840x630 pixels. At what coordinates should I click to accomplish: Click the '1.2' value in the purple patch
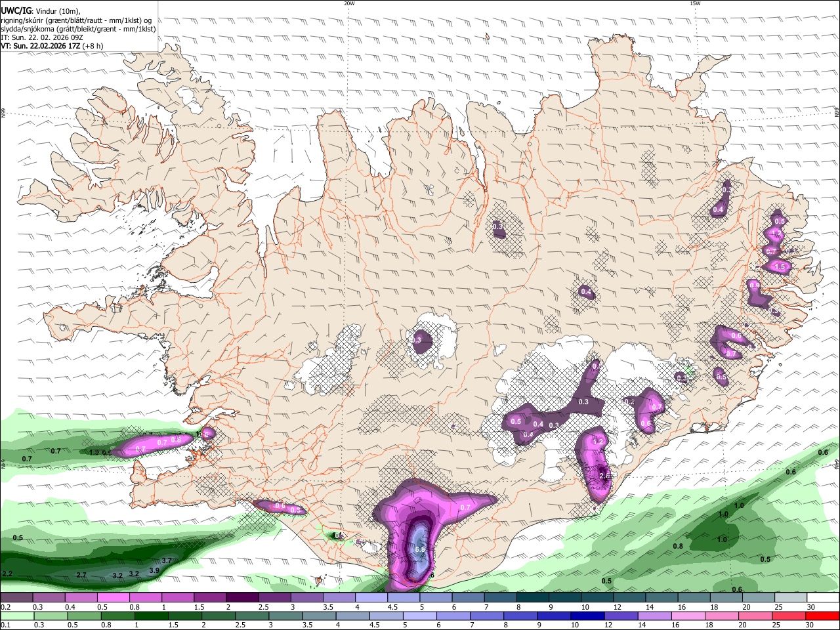(598, 442)
